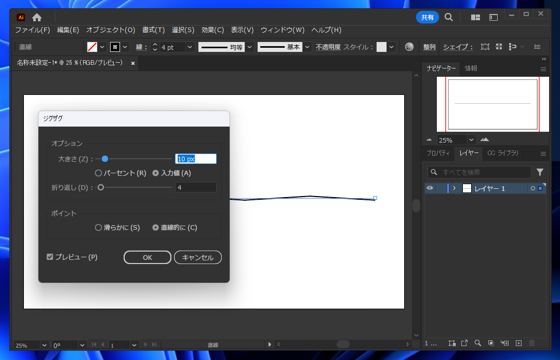Click the Recolor Artwork wheel icon
This screenshot has width=560, height=360.
[x=409, y=47]
